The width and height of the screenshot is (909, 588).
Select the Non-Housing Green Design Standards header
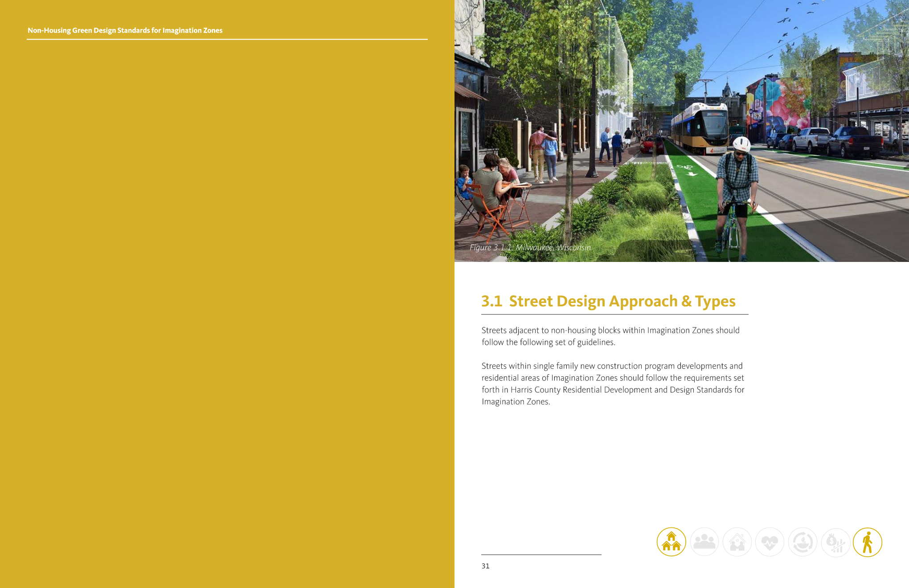coord(125,30)
